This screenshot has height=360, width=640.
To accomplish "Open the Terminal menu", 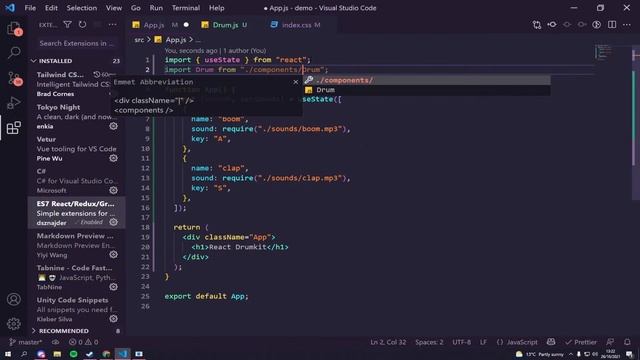I will click(186, 8).
